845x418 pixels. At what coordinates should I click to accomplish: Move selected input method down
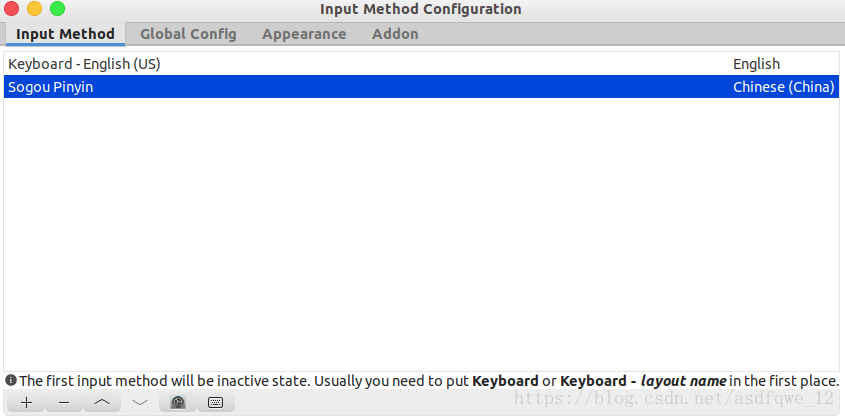(x=140, y=402)
